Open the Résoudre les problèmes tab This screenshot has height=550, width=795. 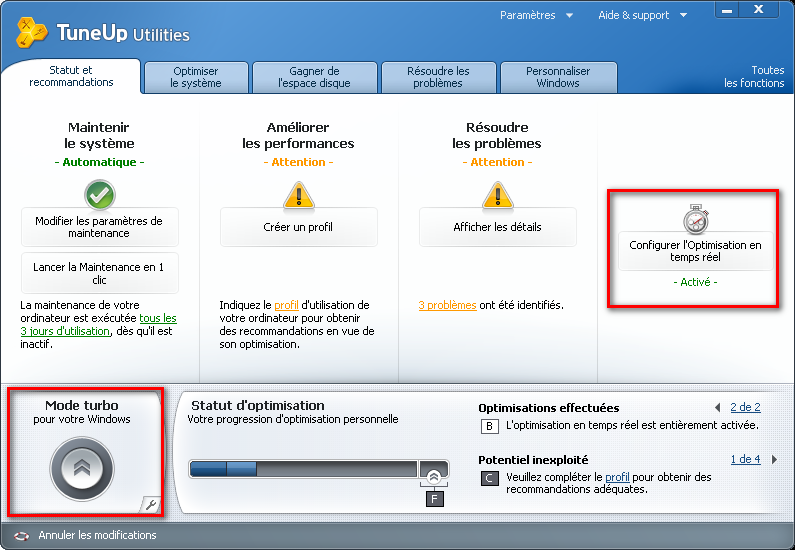(438, 77)
